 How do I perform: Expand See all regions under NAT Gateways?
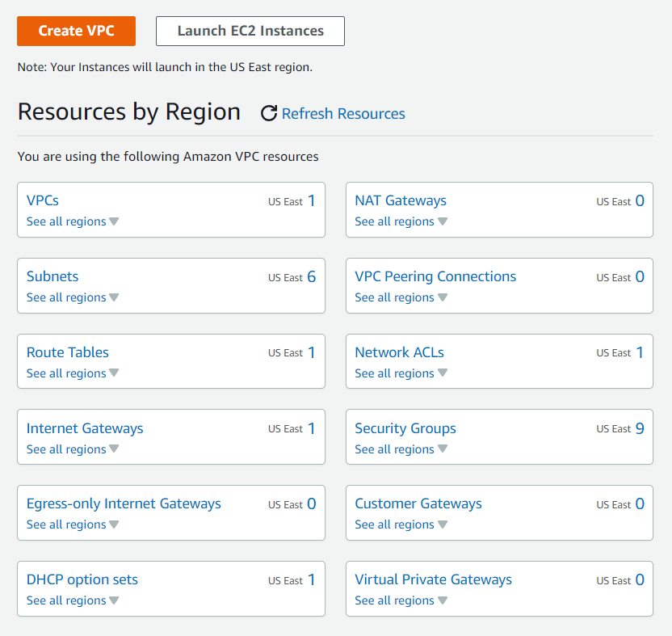[401, 221]
